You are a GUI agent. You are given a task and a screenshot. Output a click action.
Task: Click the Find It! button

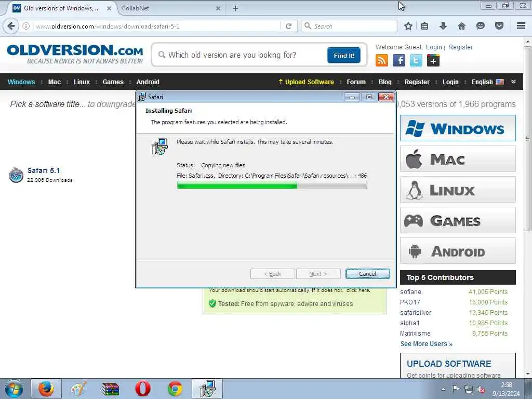[x=344, y=55]
